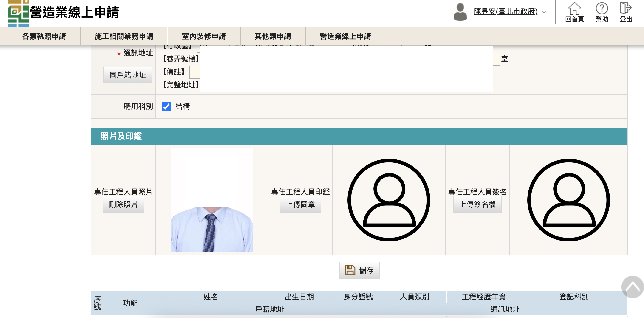Image resolution: width=644 pixels, height=318 pixels.
Task: Click the engineer portrait photo thumbnail
Action: (x=212, y=200)
